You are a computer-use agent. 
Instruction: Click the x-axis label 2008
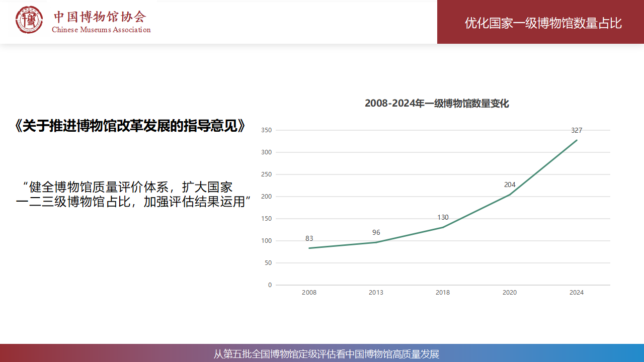pyautogui.click(x=309, y=293)
